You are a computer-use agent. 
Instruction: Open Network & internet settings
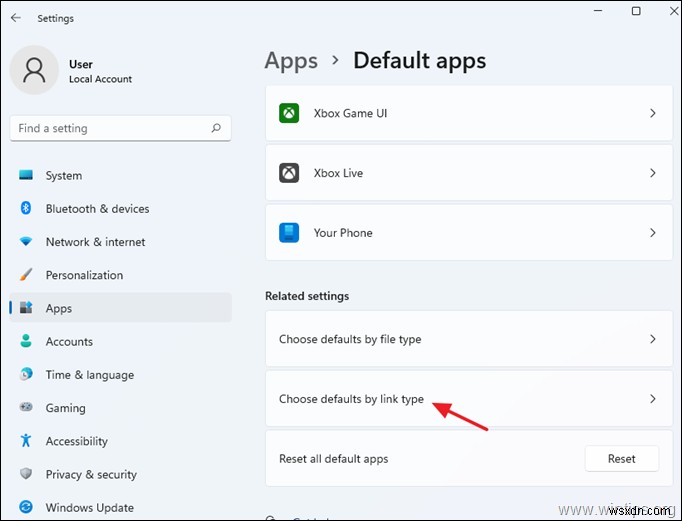[120, 242]
